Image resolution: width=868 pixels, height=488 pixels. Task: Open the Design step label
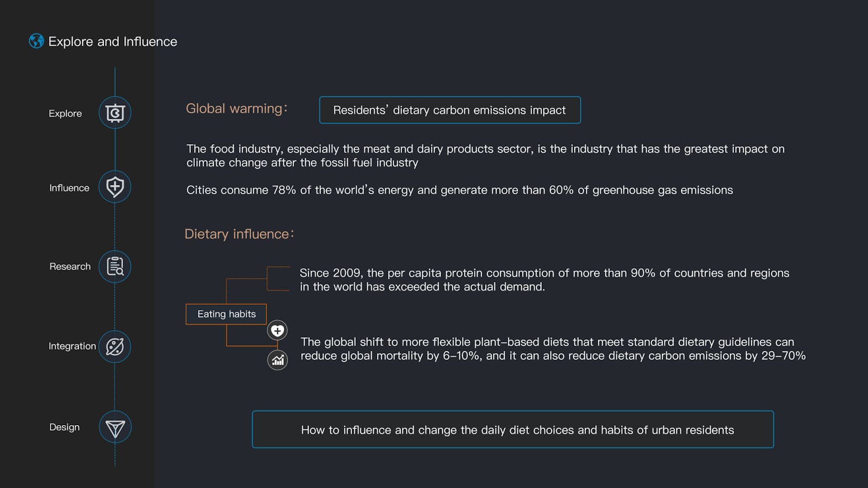point(65,427)
